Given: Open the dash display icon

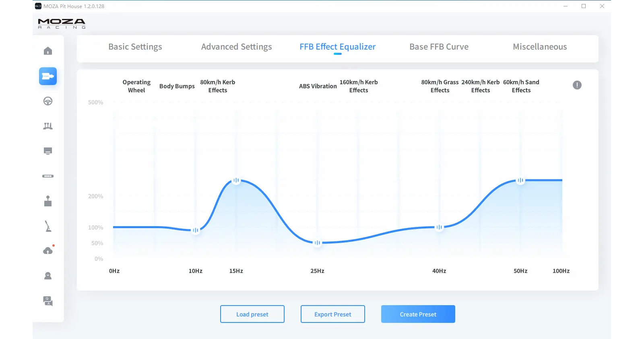Looking at the screenshot, I should [x=48, y=151].
